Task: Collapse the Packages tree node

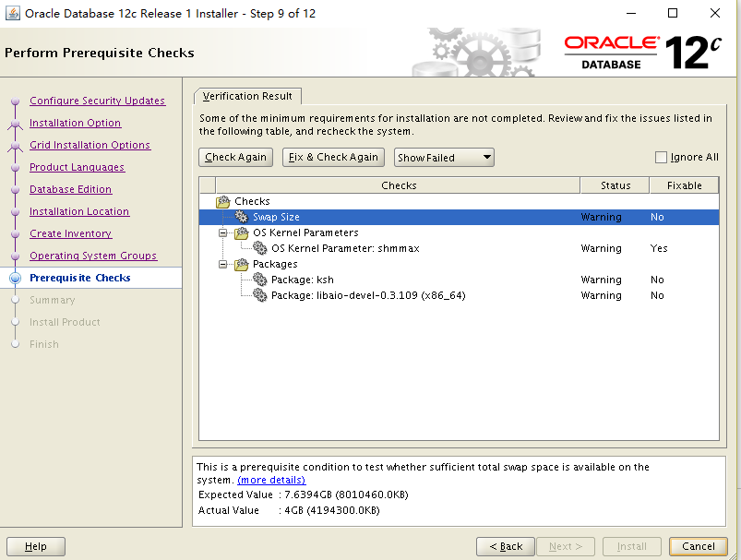Action: (x=222, y=264)
